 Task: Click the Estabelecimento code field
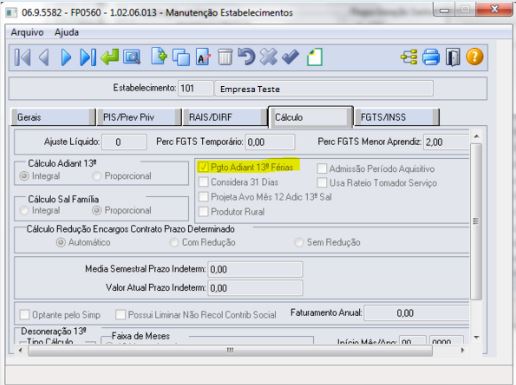196,88
